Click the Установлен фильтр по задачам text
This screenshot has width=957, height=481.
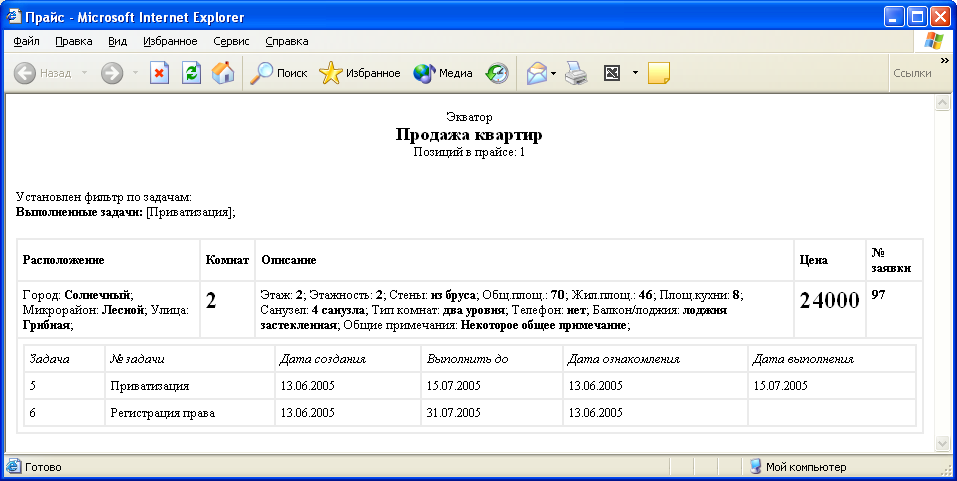tap(104, 197)
